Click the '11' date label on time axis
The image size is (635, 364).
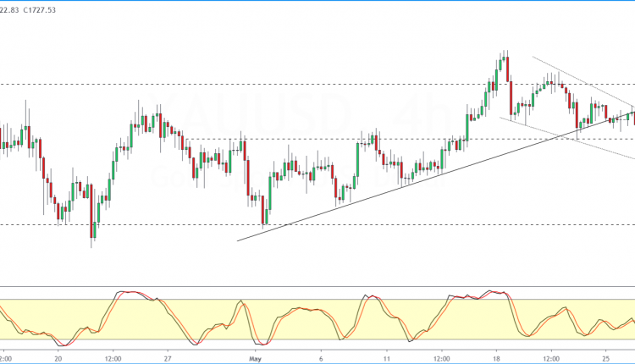(x=387, y=359)
